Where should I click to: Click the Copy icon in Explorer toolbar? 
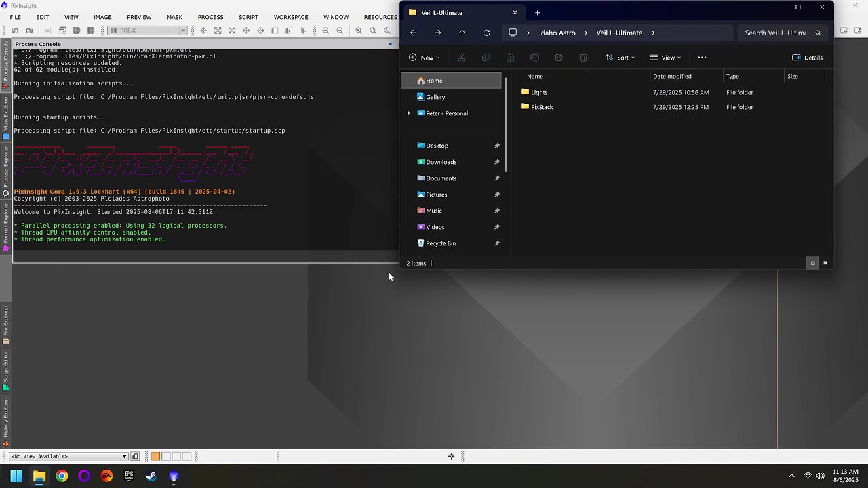(x=486, y=58)
